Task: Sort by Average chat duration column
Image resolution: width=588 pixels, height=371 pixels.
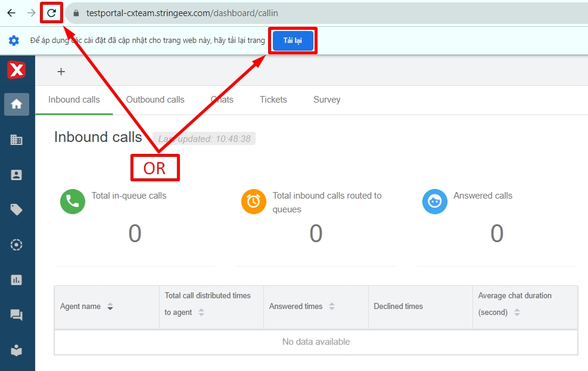Action: [x=517, y=313]
